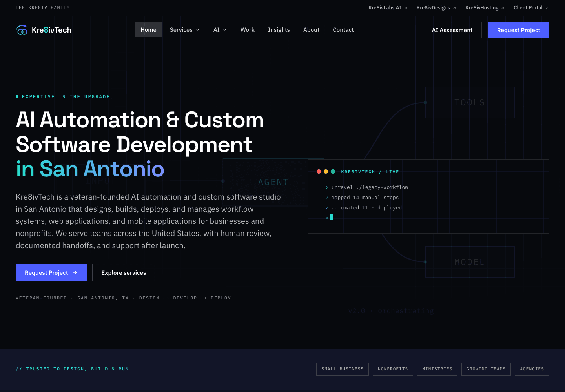
Task: Select the NONPROFITS tag
Action: 393,369
